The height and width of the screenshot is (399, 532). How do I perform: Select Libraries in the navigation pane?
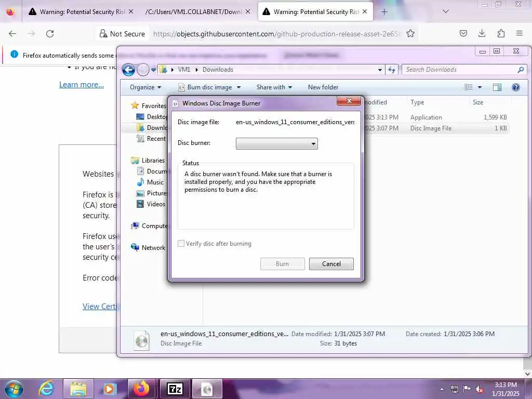click(x=148, y=160)
